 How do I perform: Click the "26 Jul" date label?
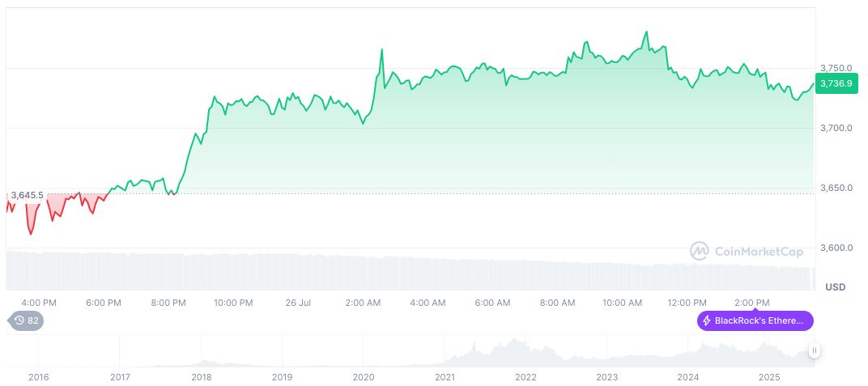(x=299, y=303)
